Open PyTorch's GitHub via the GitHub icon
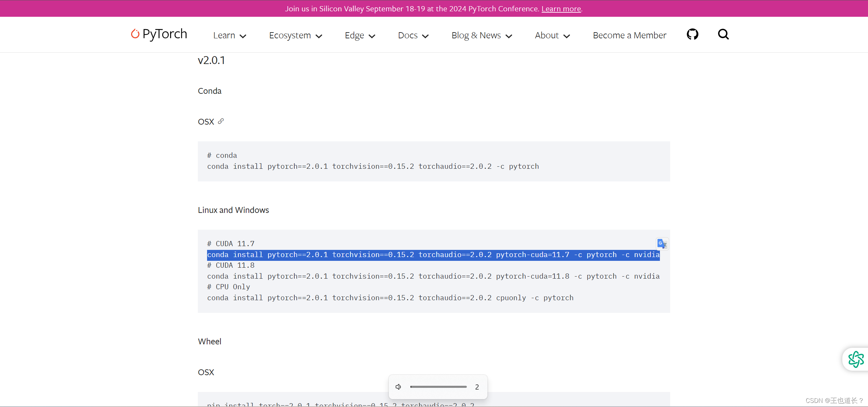 click(692, 34)
